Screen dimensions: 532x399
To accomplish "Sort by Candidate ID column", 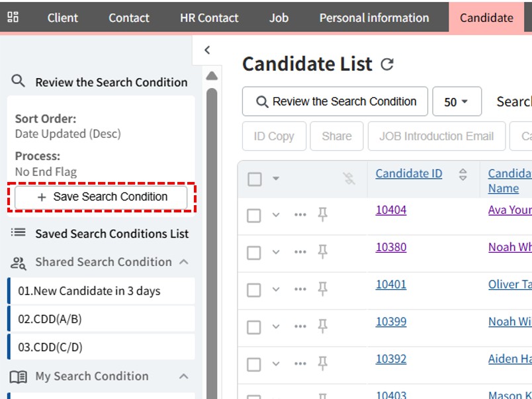I will (x=463, y=174).
